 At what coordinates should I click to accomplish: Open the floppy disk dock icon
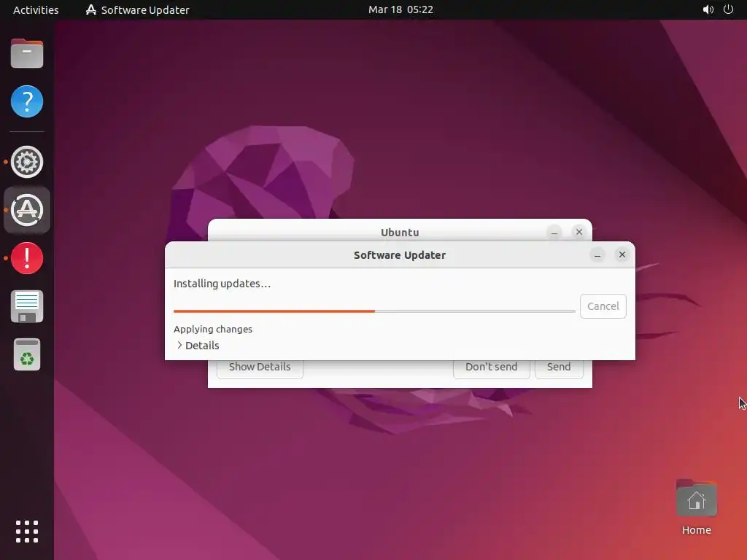pyautogui.click(x=27, y=306)
